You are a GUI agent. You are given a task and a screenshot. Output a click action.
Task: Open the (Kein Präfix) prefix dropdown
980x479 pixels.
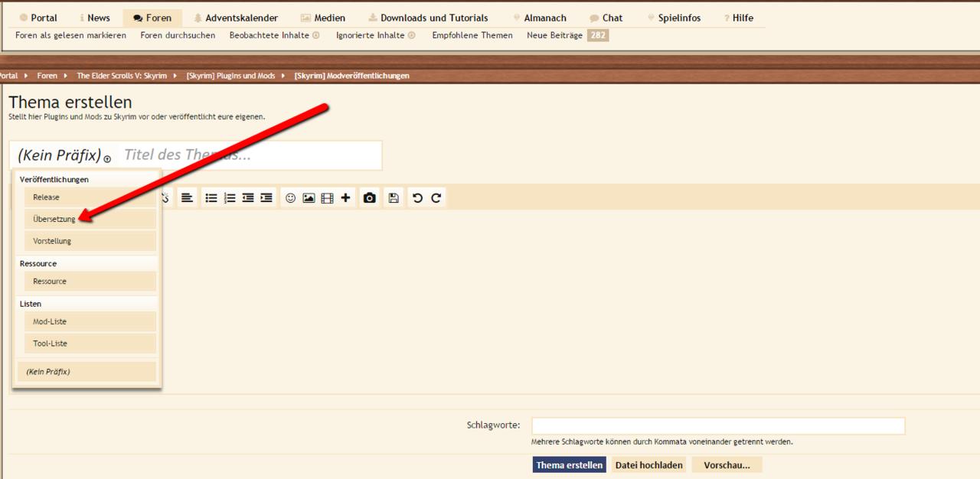click(x=64, y=155)
